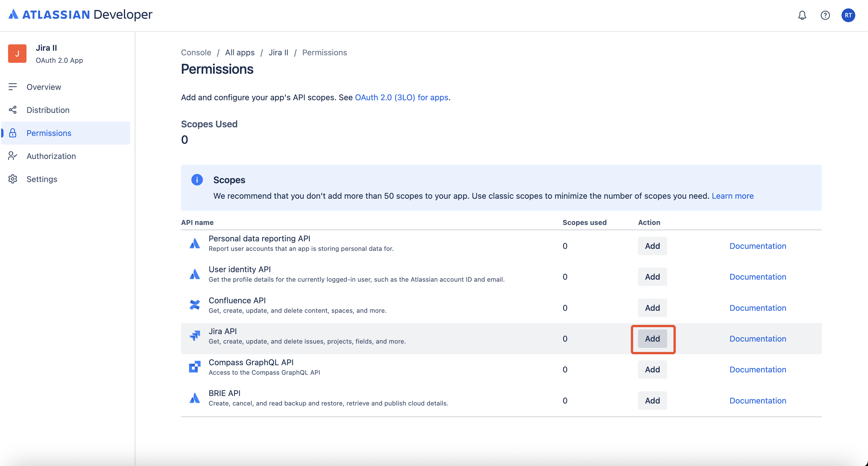Click the Atlassian Developer logo

pyautogui.click(x=80, y=14)
